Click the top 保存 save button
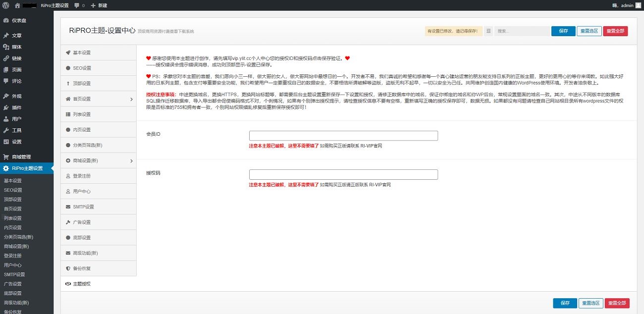This screenshot has height=314, width=644. pos(563,31)
